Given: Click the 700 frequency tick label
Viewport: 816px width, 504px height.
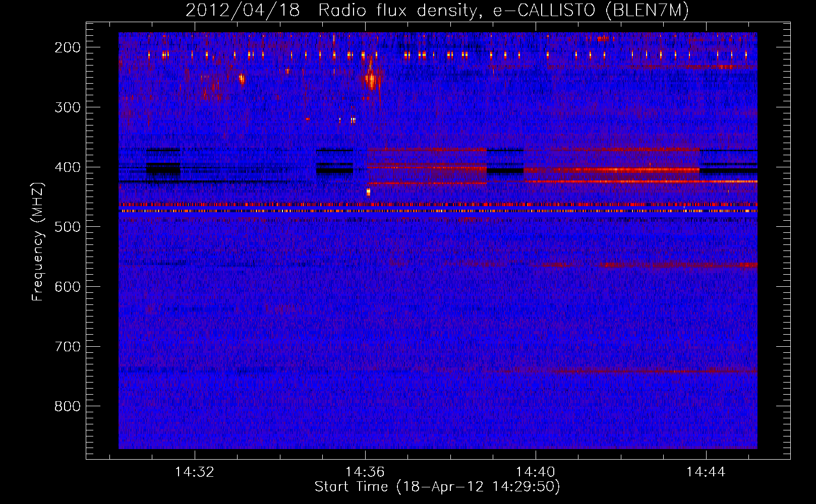Looking at the screenshot, I should click(67, 347).
